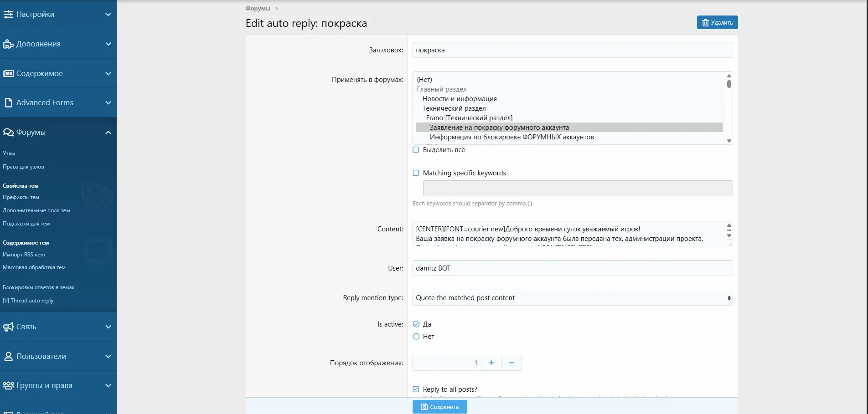
Task: Click the Пользователи person icon
Action: coord(8,356)
